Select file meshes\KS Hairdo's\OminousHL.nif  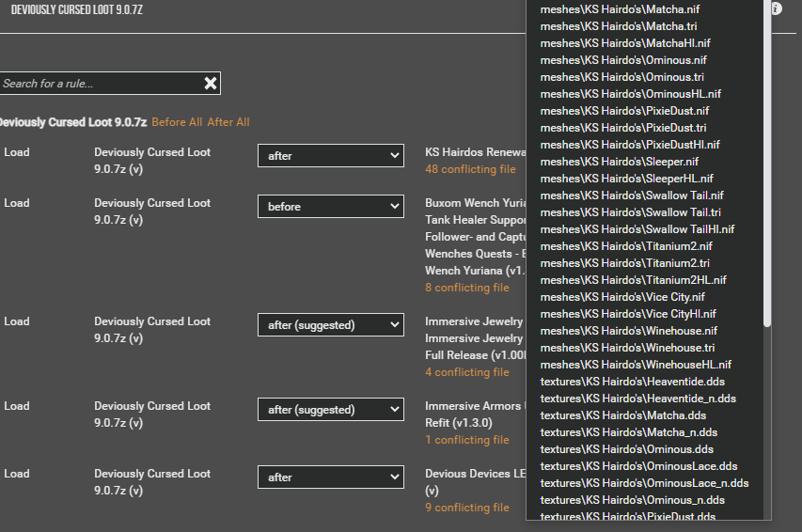(x=631, y=94)
